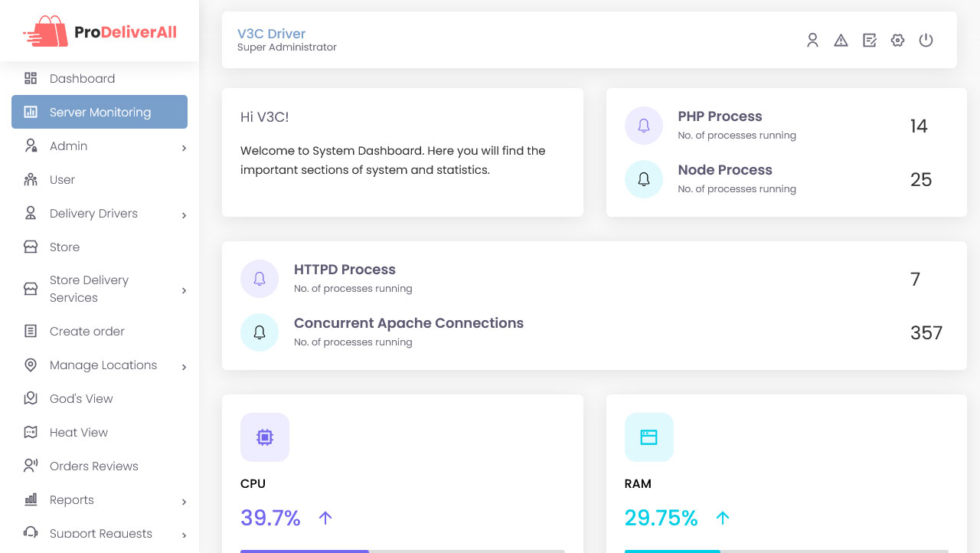
Task: Expand the Delivery Drivers submenu chevron
Action: tap(184, 215)
